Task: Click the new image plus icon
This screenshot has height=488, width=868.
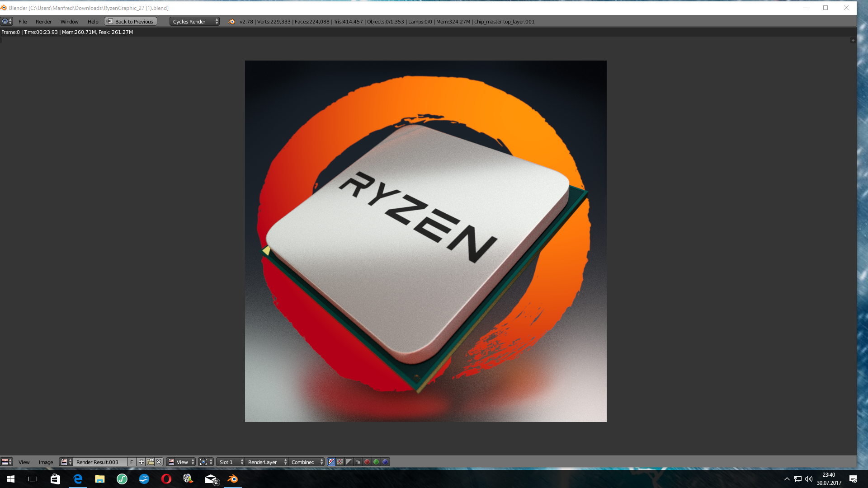Action: coord(142,462)
